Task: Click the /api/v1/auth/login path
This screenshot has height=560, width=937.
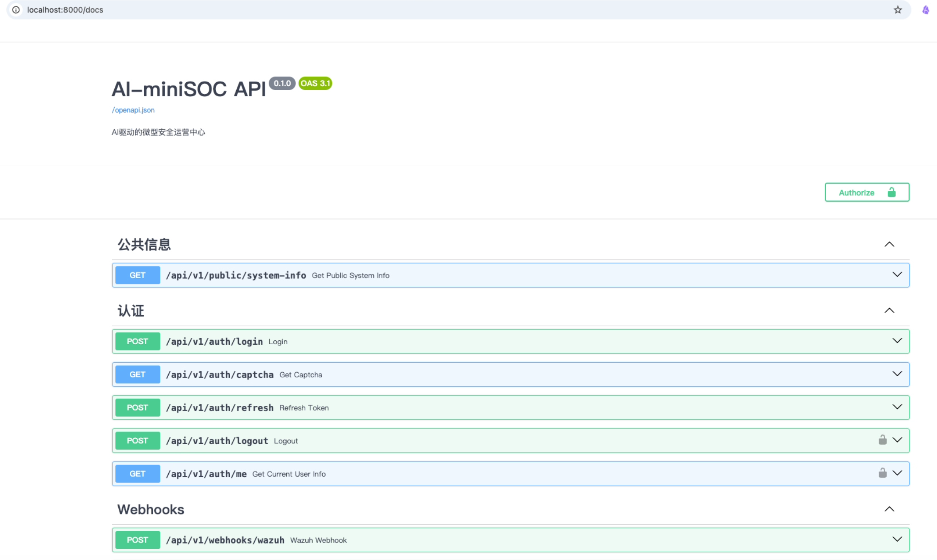Action: (214, 342)
